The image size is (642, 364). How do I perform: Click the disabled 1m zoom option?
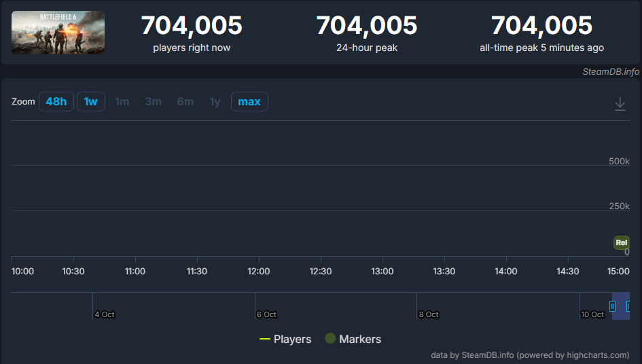coord(122,102)
